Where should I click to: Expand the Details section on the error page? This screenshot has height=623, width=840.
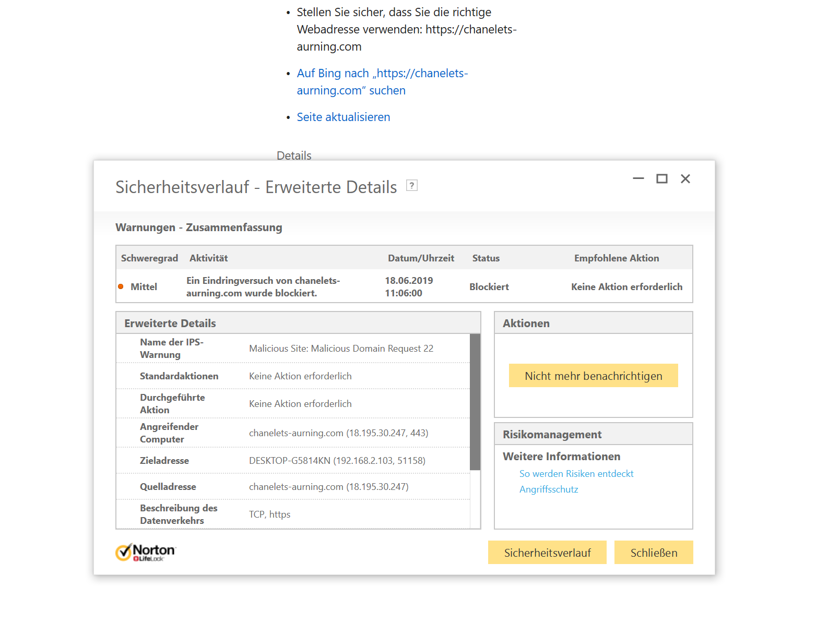click(294, 155)
